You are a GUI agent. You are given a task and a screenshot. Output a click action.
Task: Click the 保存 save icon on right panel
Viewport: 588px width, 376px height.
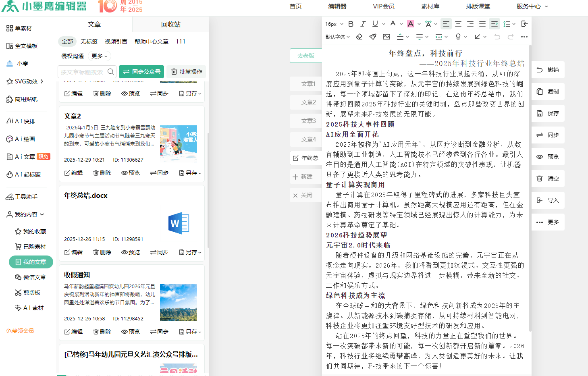click(540, 113)
